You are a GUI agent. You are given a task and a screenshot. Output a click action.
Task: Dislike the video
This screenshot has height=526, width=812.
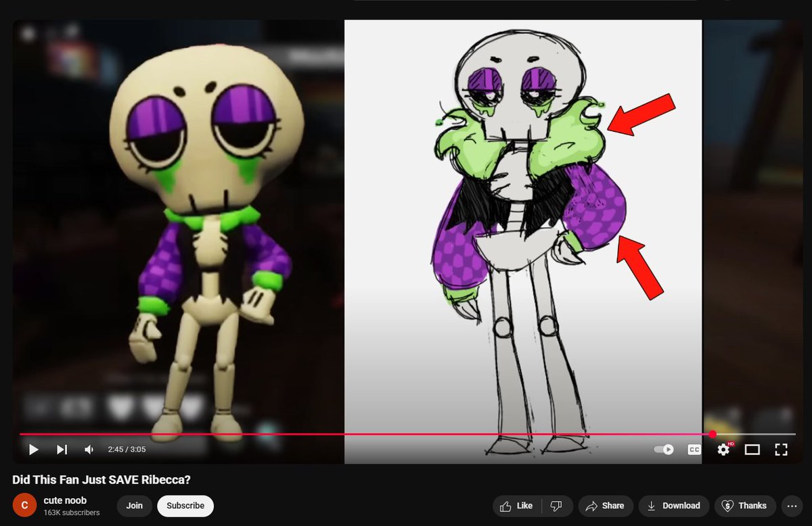point(556,506)
